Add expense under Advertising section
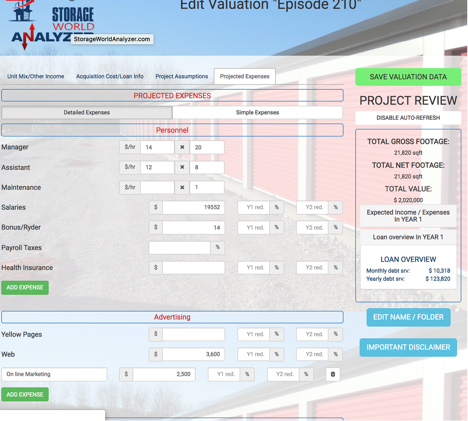Viewport: 468px width, 421px height. (25, 394)
